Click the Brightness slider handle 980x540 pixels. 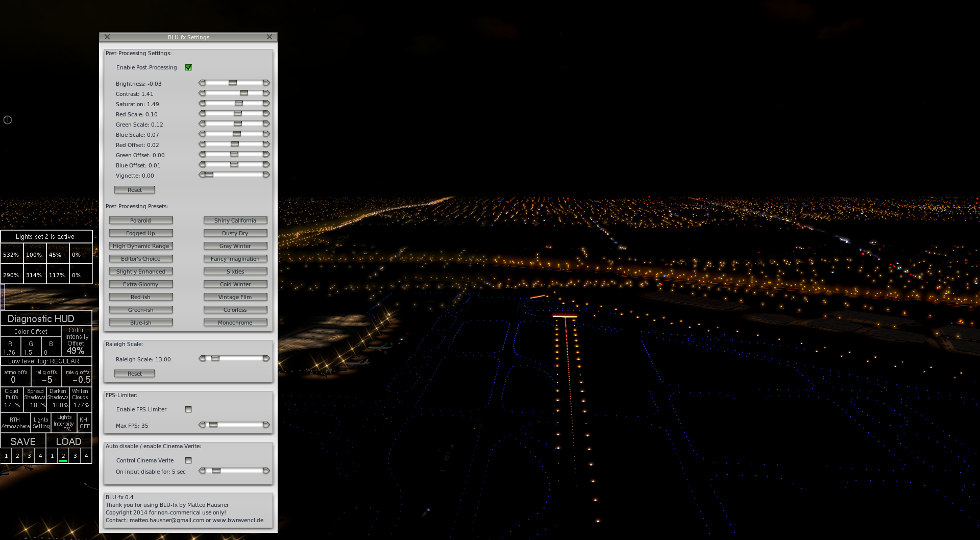233,83
